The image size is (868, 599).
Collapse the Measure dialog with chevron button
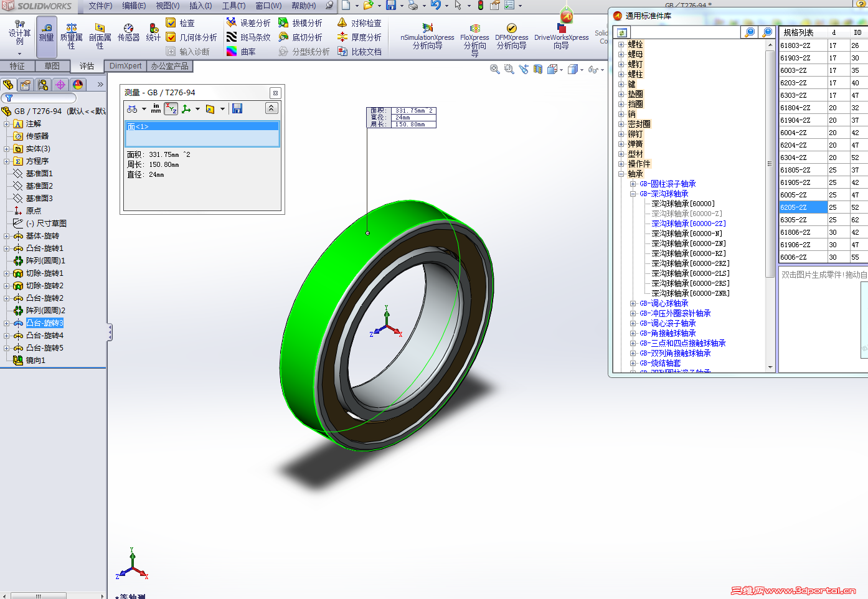pos(271,108)
